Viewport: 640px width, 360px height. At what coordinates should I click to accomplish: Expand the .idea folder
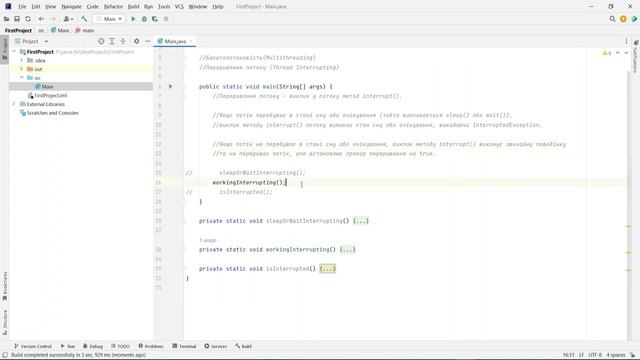click(x=22, y=60)
